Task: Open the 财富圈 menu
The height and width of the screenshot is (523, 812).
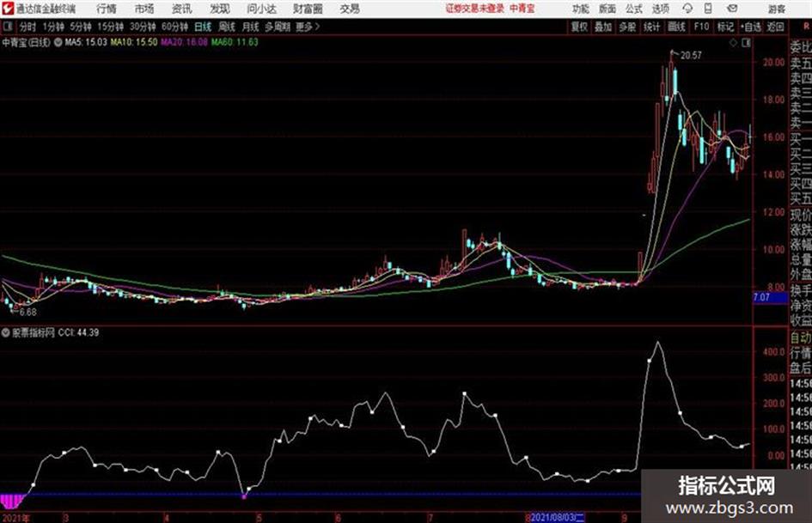Action: tap(308, 9)
